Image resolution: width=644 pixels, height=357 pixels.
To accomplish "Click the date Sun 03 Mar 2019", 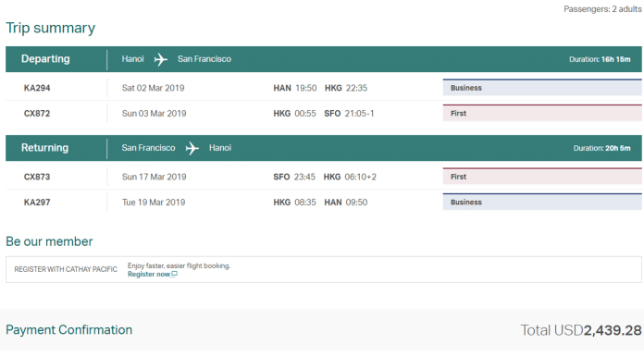I will (154, 113).
